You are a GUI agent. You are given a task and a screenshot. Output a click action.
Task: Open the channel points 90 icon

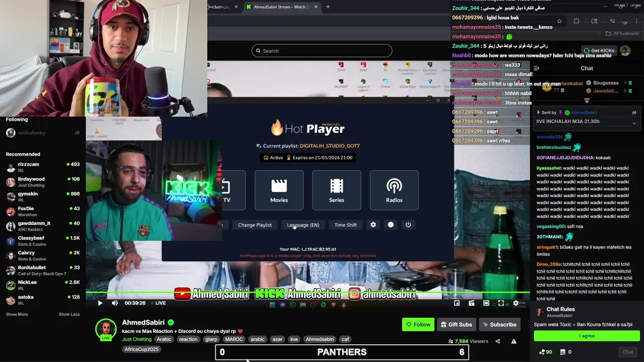[545, 352]
